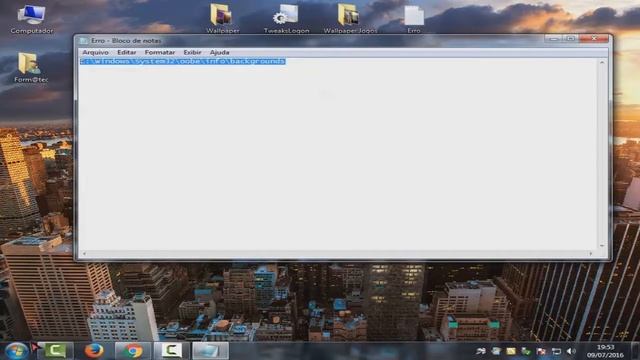Image resolution: width=640 pixels, height=360 pixels.
Task: Open the green Camtasia taskbar icon
Action: (x=55, y=351)
